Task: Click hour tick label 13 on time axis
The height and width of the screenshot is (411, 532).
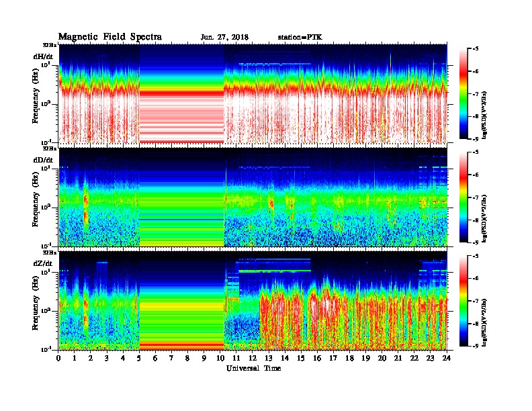Action: pos(269,358)
